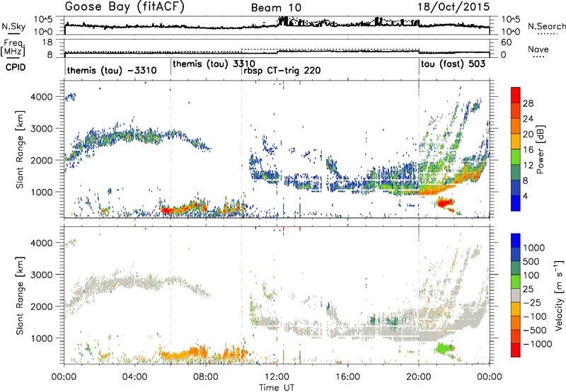
Task: Click the "16" tick on Power colorbar
Action: [x=528, y=150]
